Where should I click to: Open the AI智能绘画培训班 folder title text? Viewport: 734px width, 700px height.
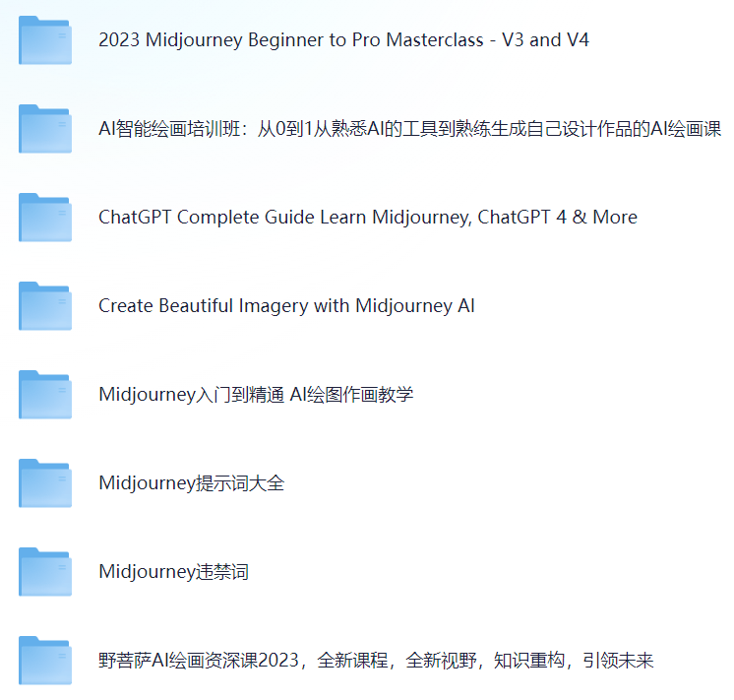409,129
